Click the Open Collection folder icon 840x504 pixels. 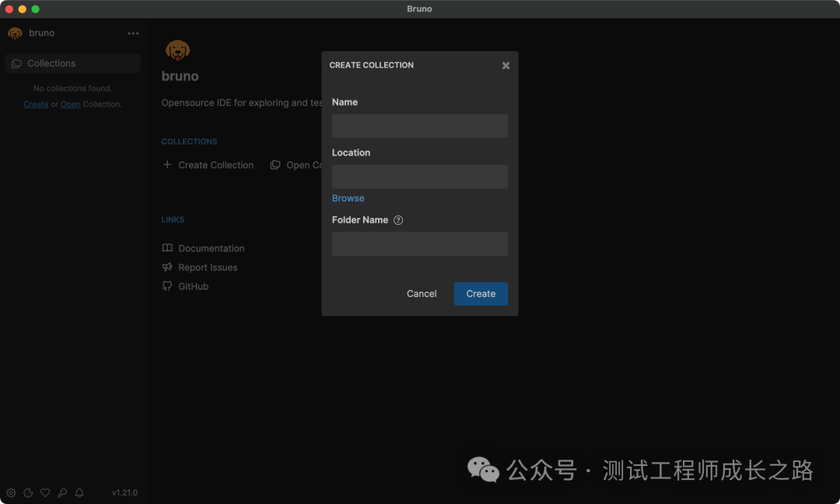point(275,164)
